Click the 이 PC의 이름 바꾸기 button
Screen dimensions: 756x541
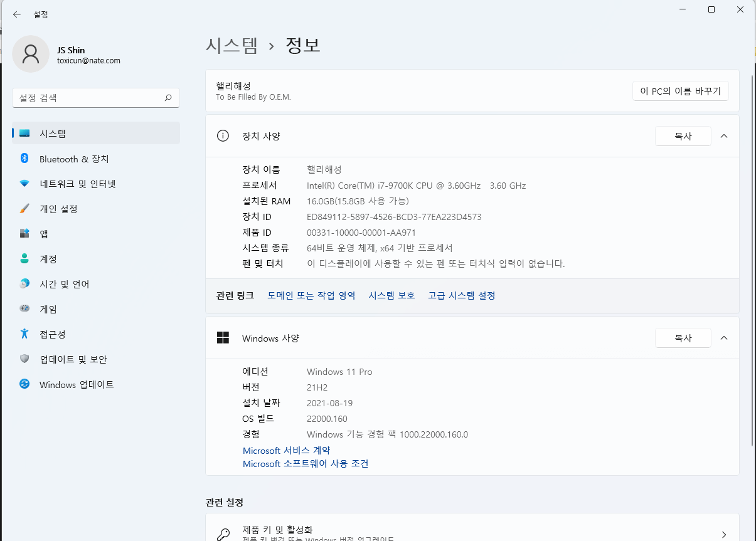[x=681, y=91]
